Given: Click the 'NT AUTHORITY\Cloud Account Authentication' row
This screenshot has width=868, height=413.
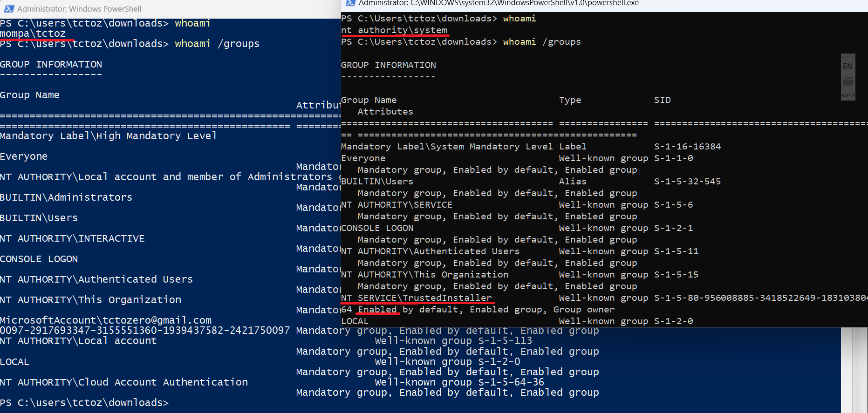Looking at the screenshot, I should [124, 382].
